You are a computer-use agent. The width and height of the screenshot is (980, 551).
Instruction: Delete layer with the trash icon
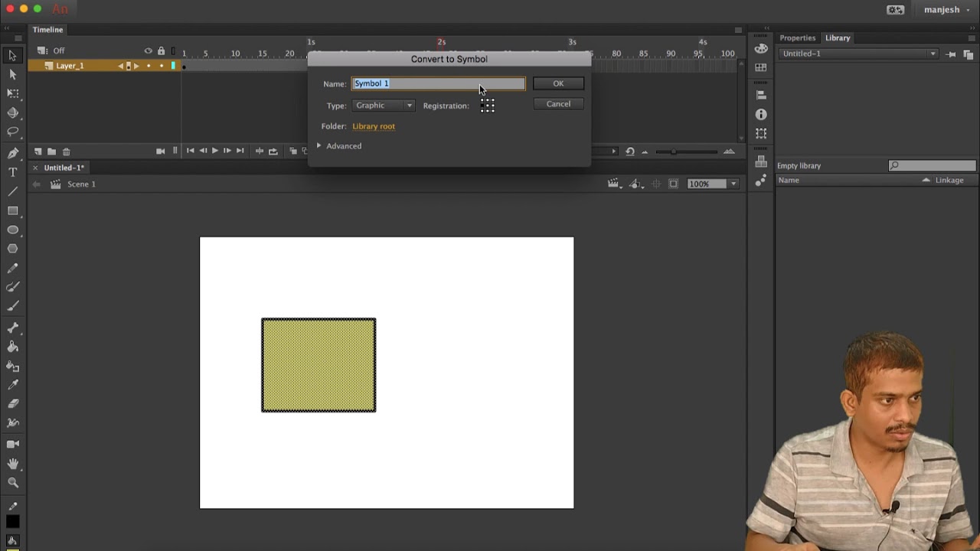(67, 152)
